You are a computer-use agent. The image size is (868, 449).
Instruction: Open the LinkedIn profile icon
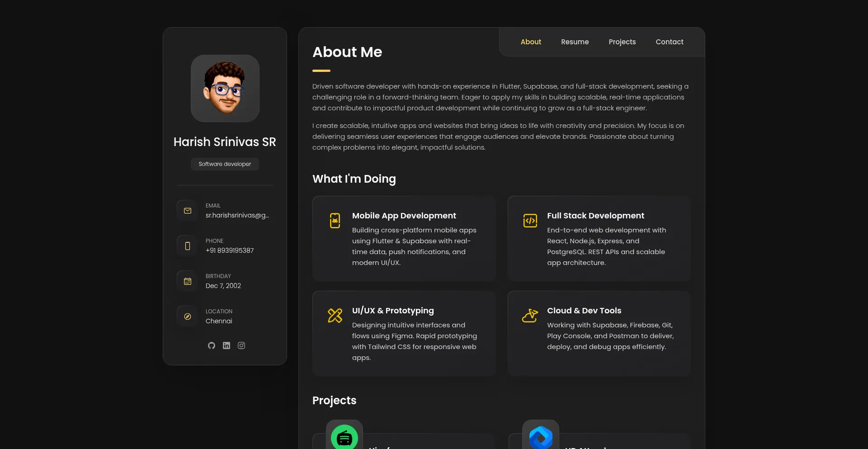226,345
